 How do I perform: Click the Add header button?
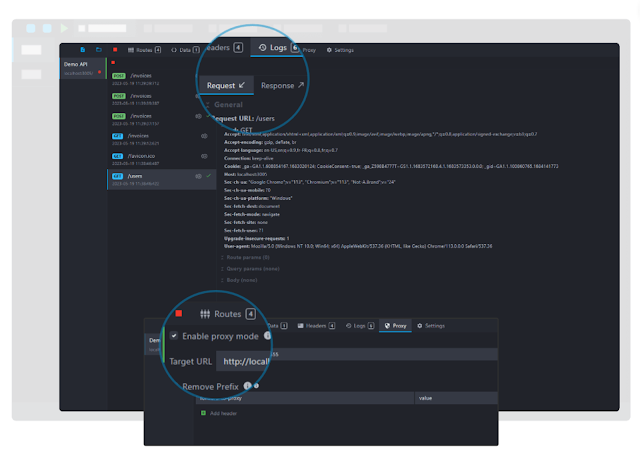pos(219,413)
